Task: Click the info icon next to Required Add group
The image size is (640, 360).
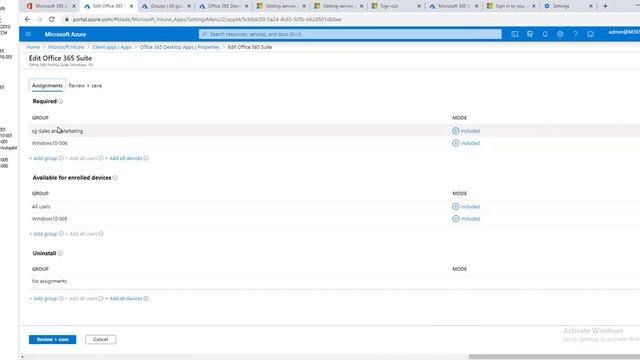Action: tap(61, 158)
